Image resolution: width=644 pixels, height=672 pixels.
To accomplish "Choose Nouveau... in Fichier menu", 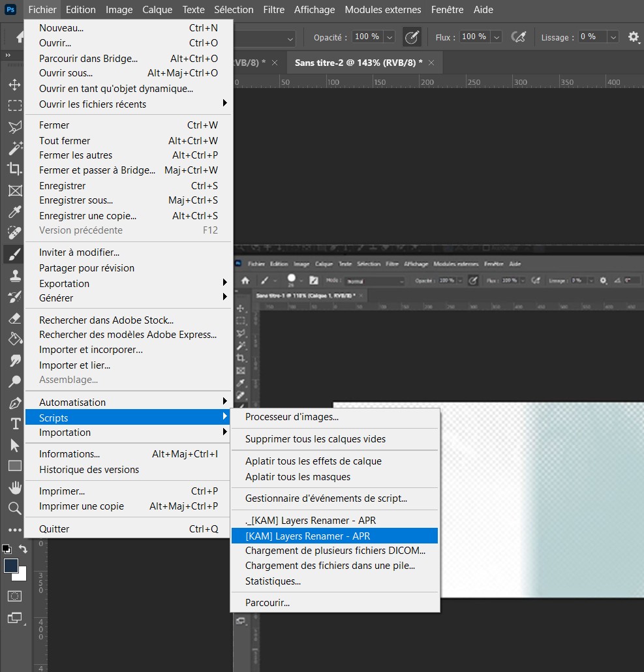I will tap(128, 28).
